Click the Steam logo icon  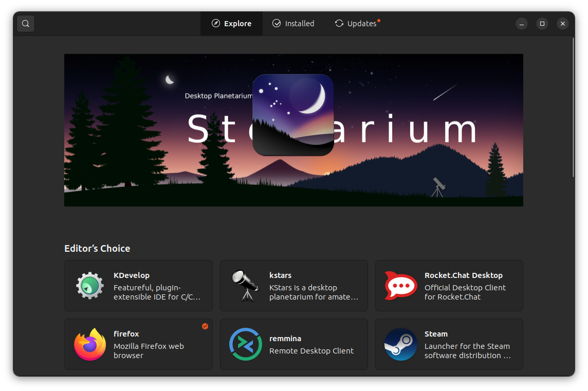tap(400, 344)
